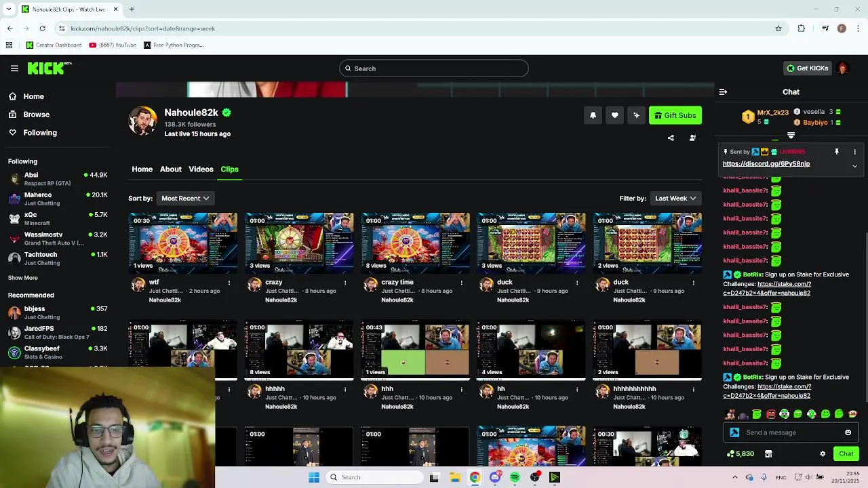
Task: Open Tachtouch channel in sidebar
Action: pos(58,258)
